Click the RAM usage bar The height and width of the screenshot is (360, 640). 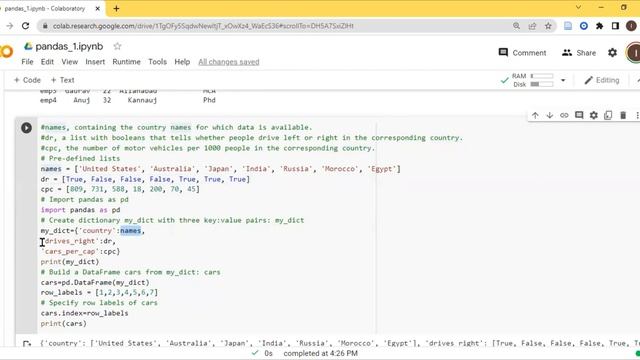[542, 76]
